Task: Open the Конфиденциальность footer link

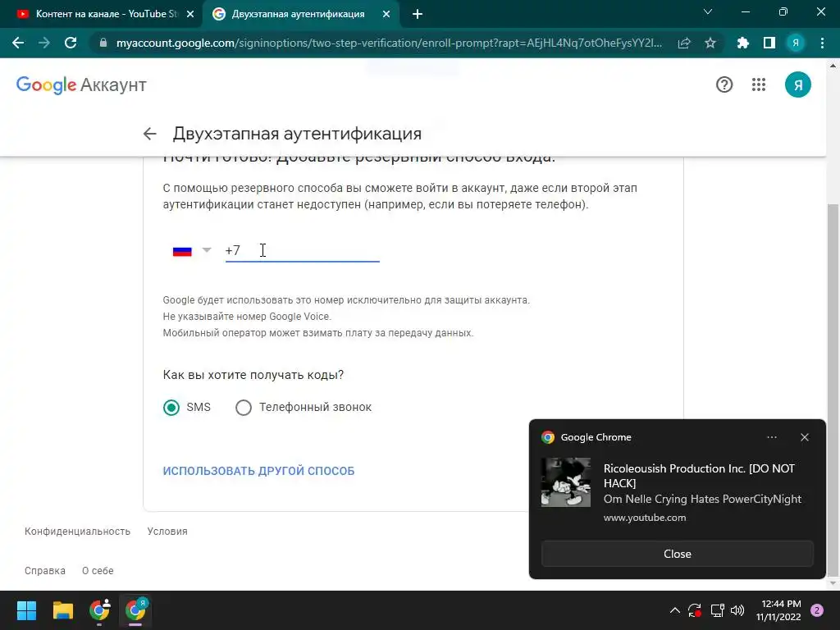Action: [78, 532]
